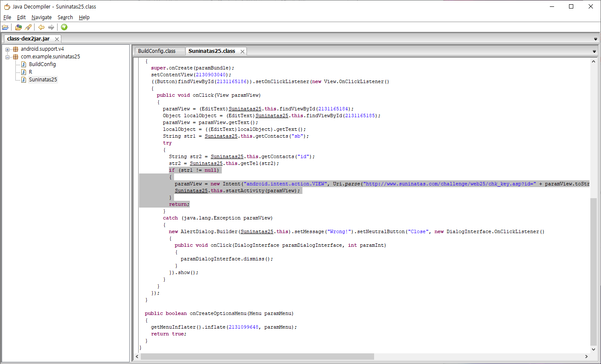Click the R class file icon

[24, 72]
